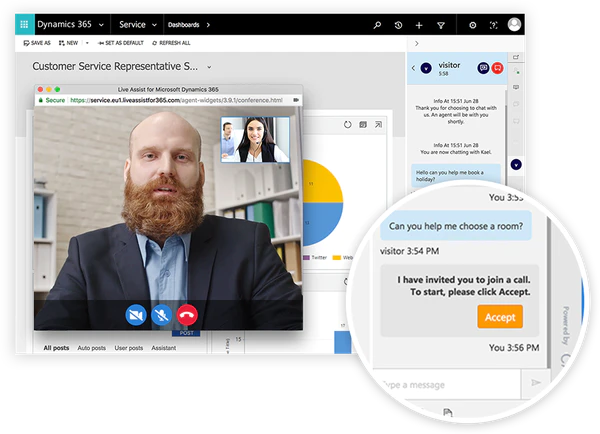This screenshot has width=600, height=434.
Task: Click the search magnifier in top bar
Action: (x=377, y=25)
